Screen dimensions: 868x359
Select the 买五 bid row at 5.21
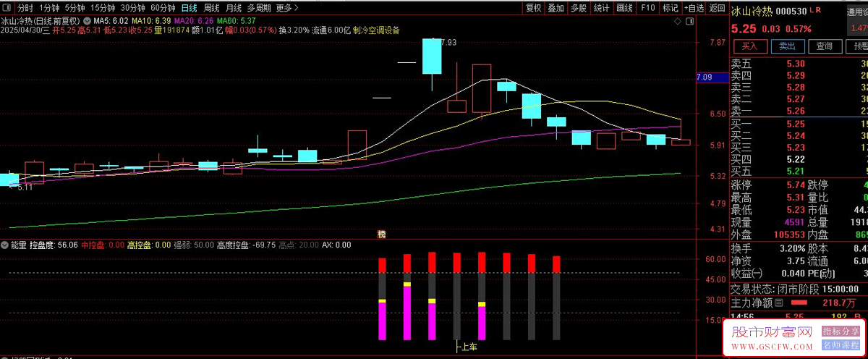[799, 171]
